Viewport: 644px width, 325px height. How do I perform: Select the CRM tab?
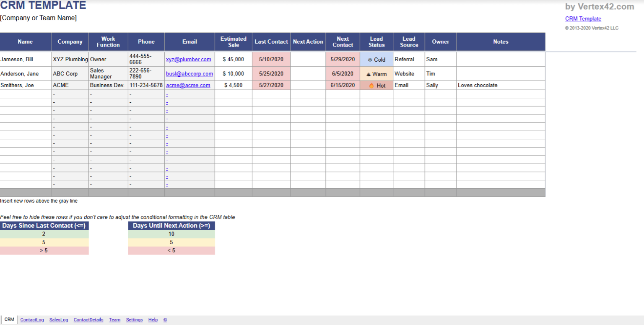[9, 319]
